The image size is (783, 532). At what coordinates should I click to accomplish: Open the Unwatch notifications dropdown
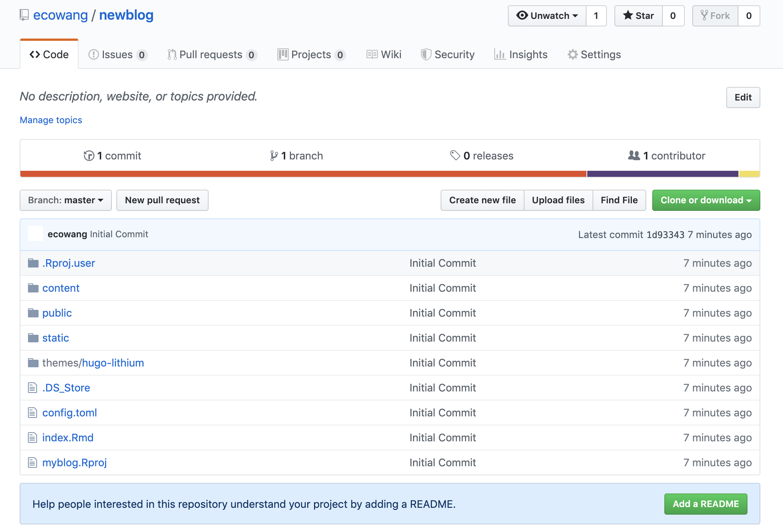547,16
